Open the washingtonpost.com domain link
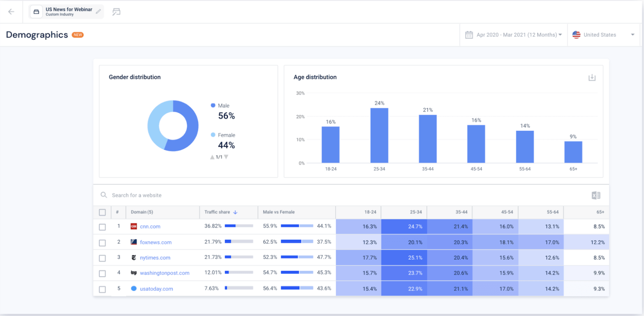 click(164, 273)
